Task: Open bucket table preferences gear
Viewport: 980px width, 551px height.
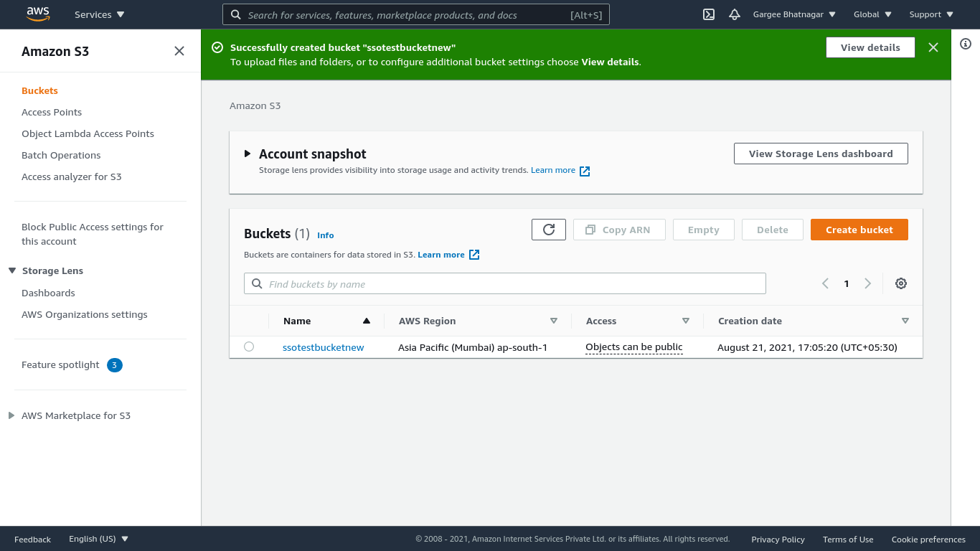Action: pos(901,283)
